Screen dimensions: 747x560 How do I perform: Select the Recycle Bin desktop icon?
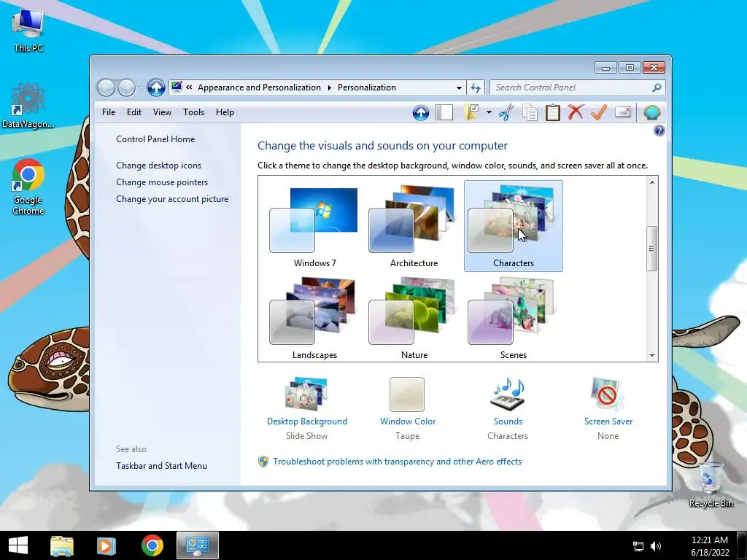click(711, 484)
